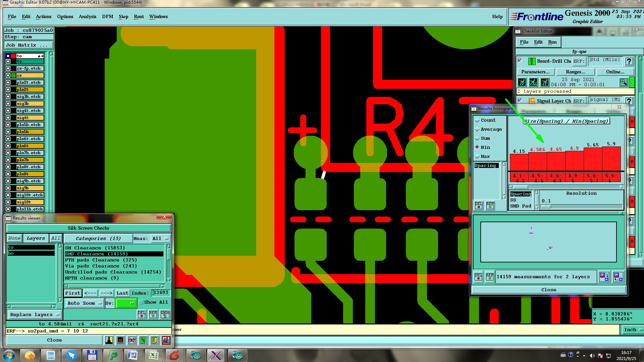The height and width of the screenshot is (362, 644).
Task: Click the Board-Drill check drill icon
Action: pos(532,61)
